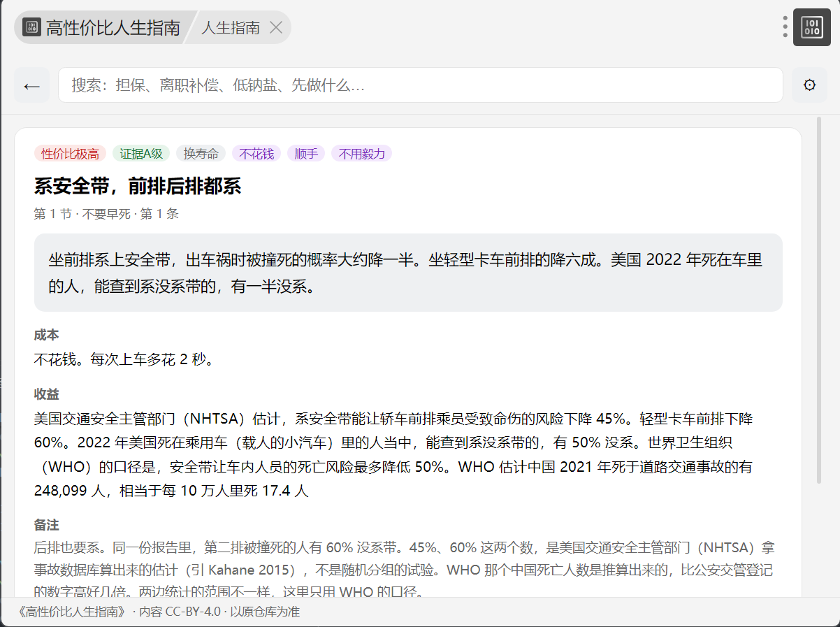Open the three-dot overflow menu
Screen dimensions: 840x627
(x=785, y=27)
